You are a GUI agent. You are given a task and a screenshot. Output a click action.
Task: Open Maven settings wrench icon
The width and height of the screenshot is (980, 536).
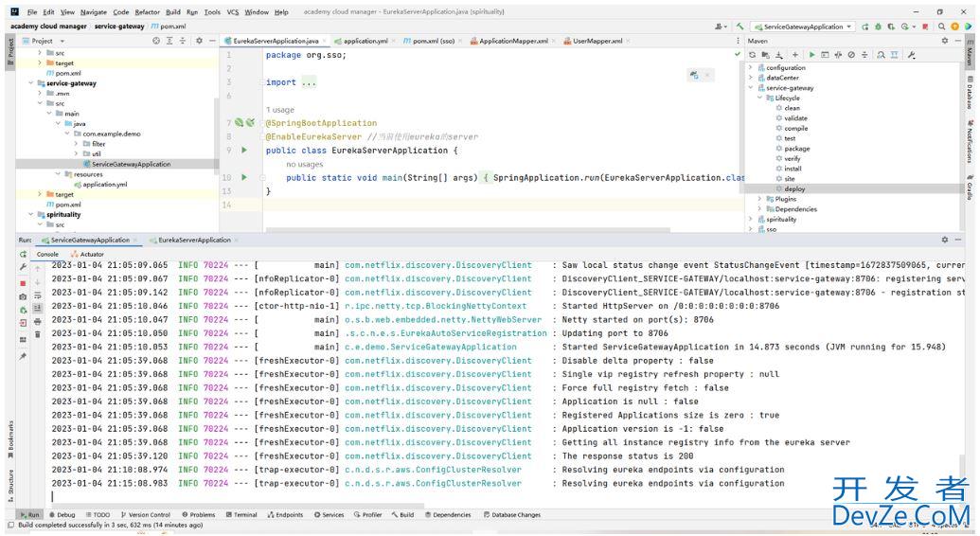point(911,55)
